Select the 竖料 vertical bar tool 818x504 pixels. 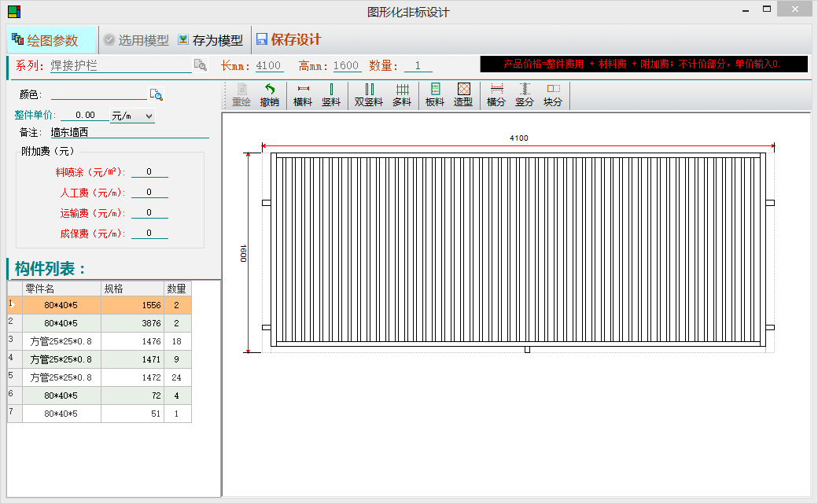click(x=331, y=95)
